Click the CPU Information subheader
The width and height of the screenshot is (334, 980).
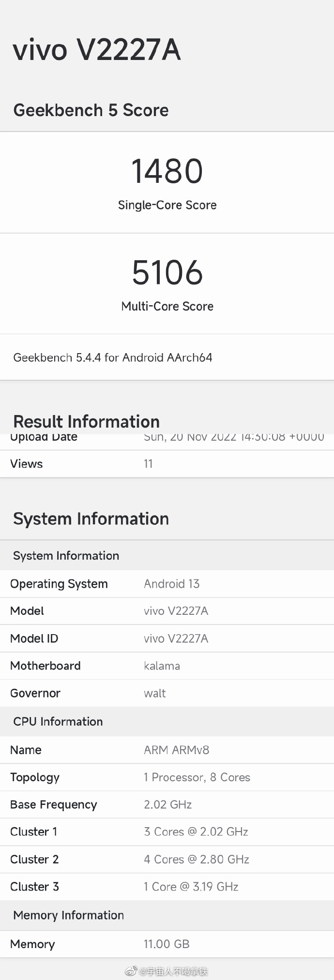point(58,722)
